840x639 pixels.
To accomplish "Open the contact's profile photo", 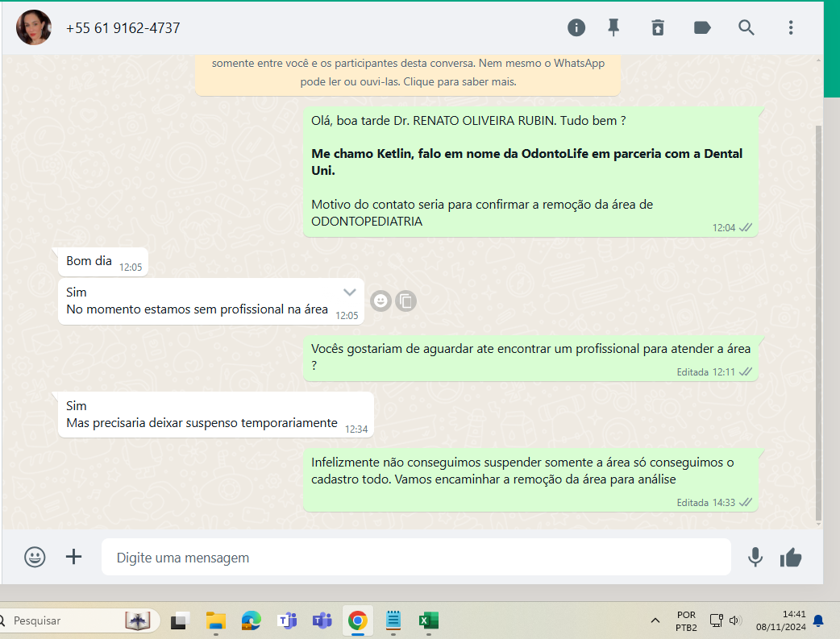I will (34, 27).
